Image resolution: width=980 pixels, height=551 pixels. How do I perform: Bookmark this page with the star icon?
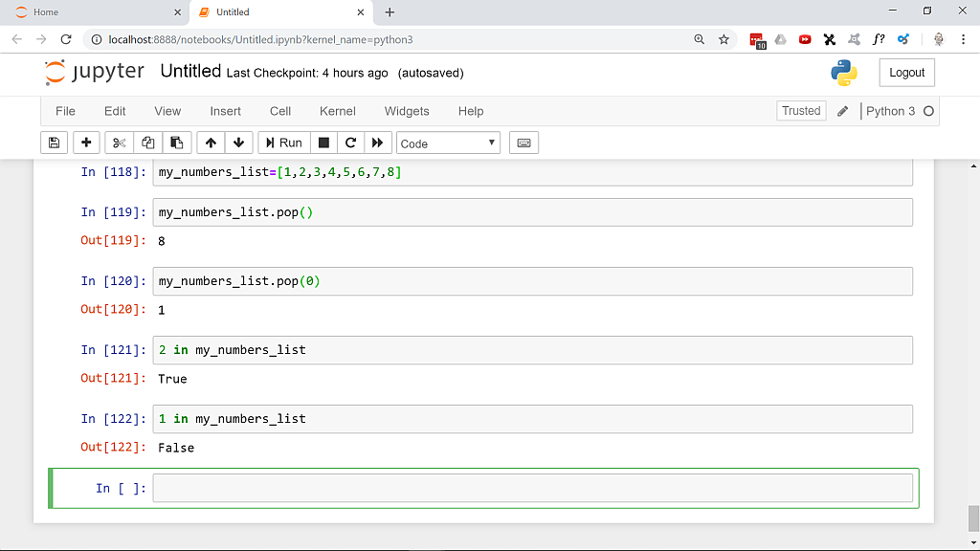tap(724, 39)
